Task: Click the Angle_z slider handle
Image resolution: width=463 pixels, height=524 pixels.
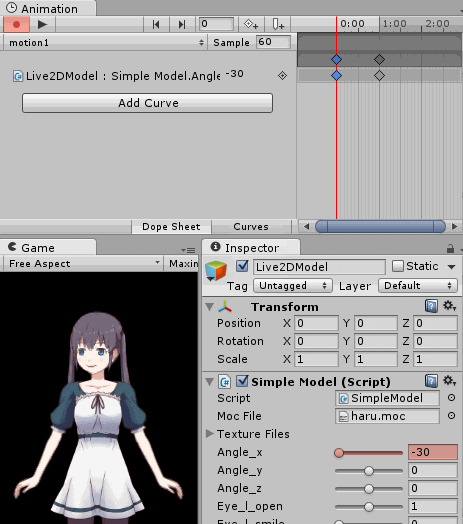Action: pyautogui.click(x=369, y=489)
